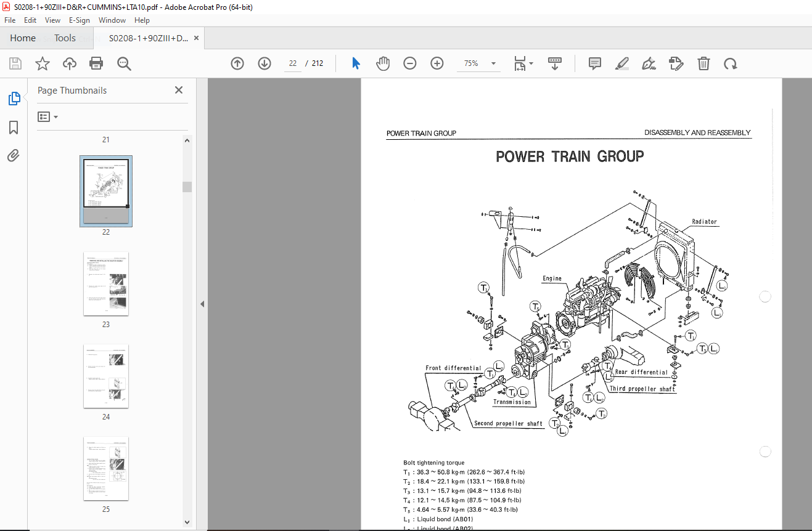Activate the Hand pan tool
The width and height of the screenshot is (812, 531).
pyautogui.click(x=383, y=63)
